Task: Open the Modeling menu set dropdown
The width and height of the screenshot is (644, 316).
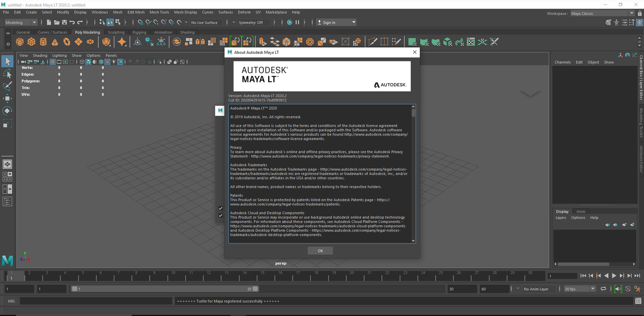Action: [21, 22]
